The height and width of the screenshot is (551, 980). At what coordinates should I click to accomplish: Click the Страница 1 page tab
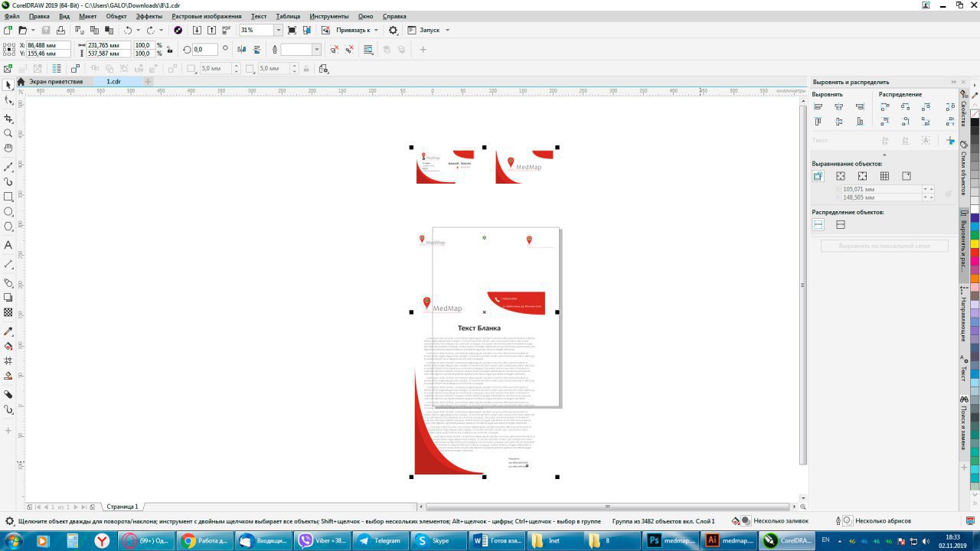coord(122,507)
